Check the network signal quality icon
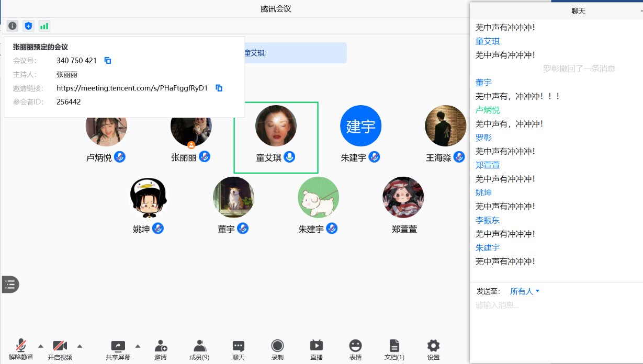The height and width of the screenshot is (364, 643). (x=44, y=26)
